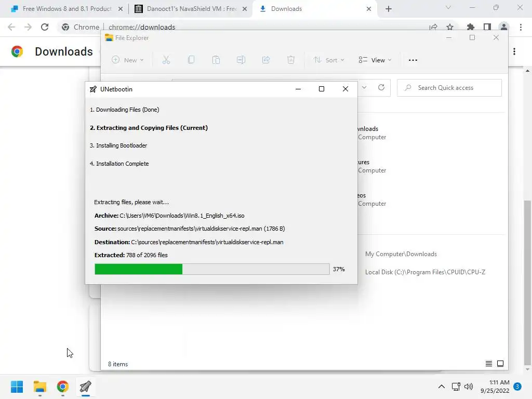Click the Downloading Files (Done) step
532x399 pixels.
pyautogui.click(x=124, y=110)
